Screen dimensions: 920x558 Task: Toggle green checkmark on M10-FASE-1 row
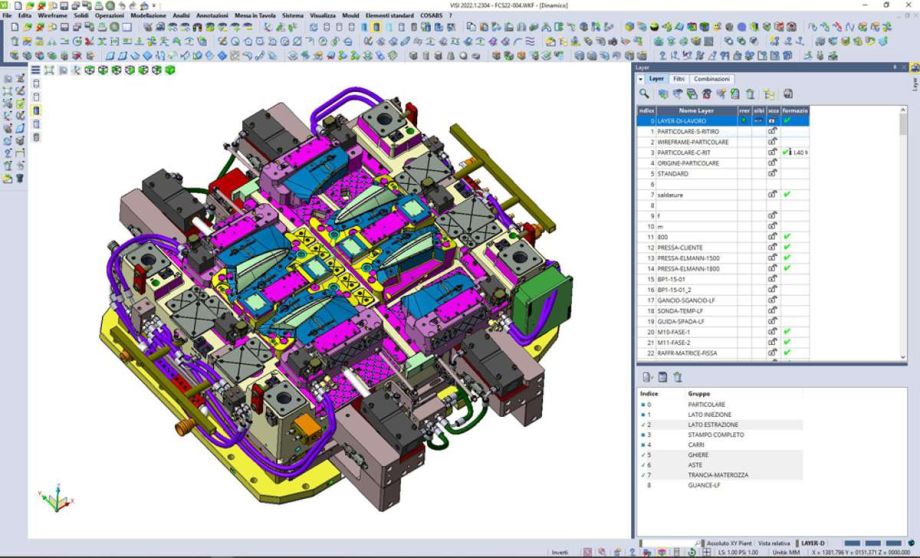[x=787, y=332]
